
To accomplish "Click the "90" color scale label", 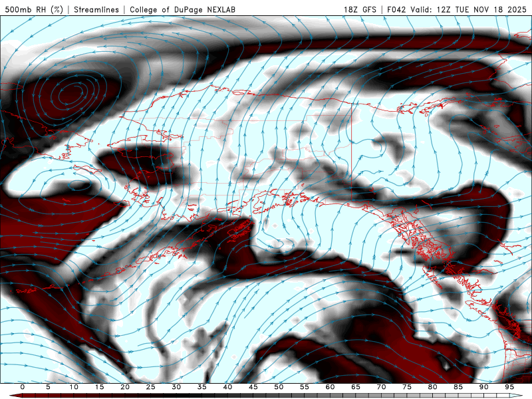I will tap(483, 387).
